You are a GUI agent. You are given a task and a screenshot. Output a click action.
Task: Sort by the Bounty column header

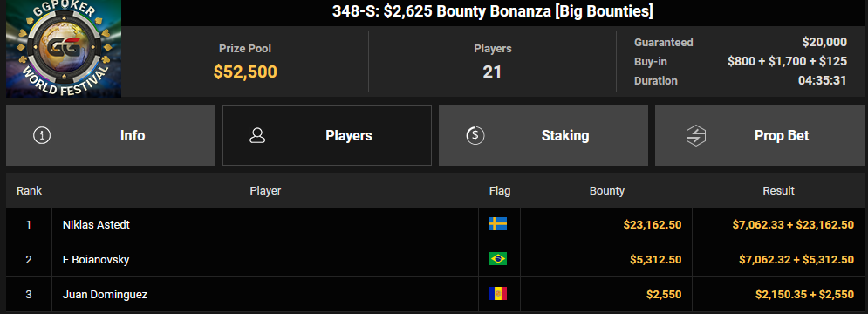[x=606, y=191]
